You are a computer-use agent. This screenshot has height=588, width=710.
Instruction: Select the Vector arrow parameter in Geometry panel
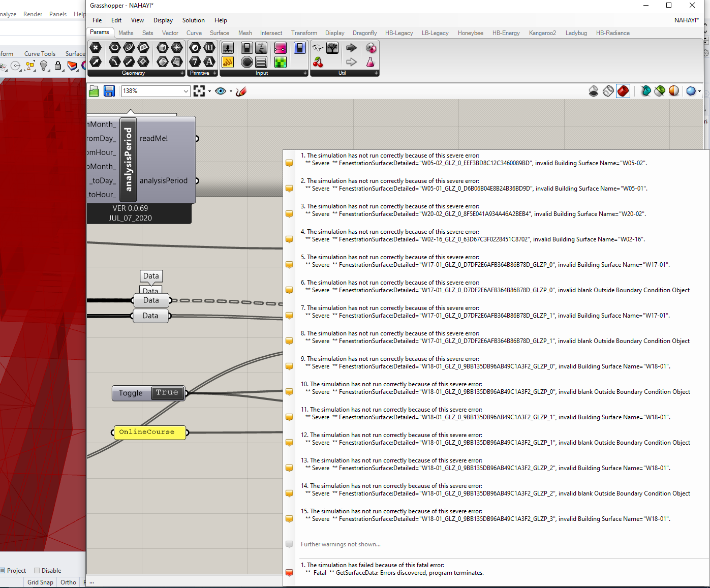[x=96, y=62]
